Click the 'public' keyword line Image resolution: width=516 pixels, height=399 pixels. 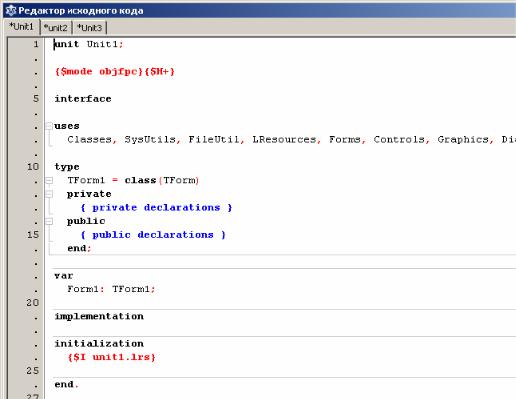tap(86, 221)
